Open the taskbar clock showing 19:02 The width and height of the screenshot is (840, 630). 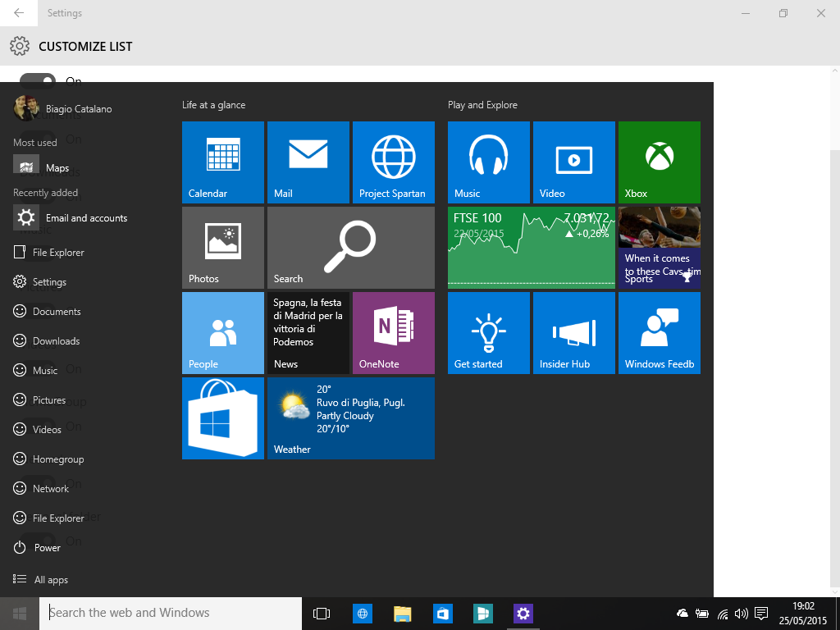(x=803, y=614)
